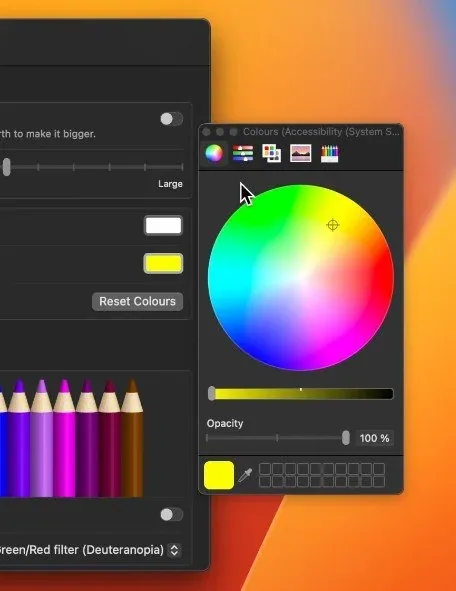Open the colour palettes picker tab

pos(271,153)
